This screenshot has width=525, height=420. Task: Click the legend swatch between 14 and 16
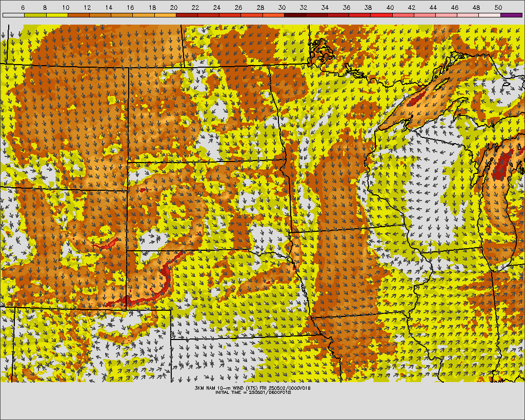click(122, 15)
